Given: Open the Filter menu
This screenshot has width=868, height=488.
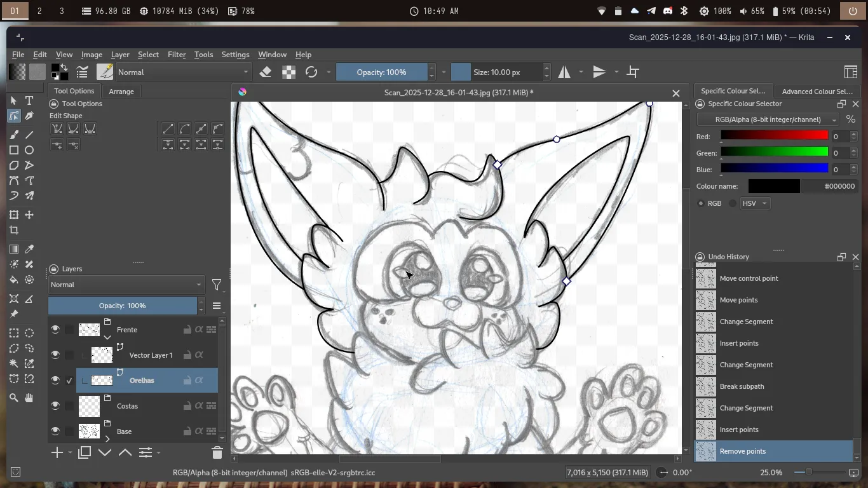Looking at the screenshot, I should click(177, 55).
